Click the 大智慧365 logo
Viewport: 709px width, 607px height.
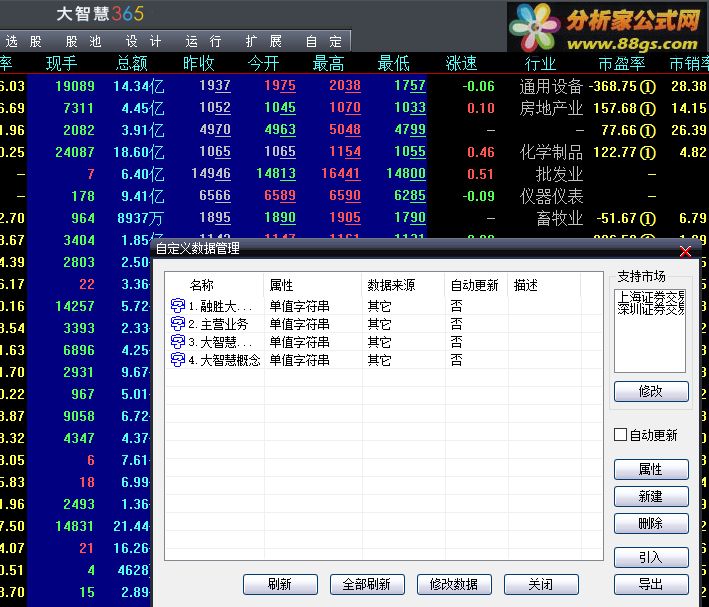[100, 14]
